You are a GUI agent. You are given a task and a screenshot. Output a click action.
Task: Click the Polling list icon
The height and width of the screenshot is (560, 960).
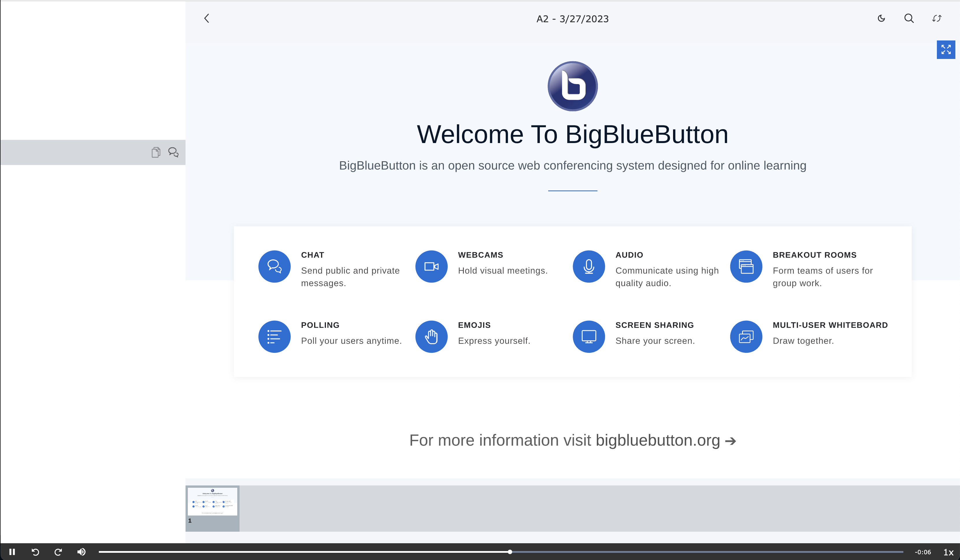(274, 336)
